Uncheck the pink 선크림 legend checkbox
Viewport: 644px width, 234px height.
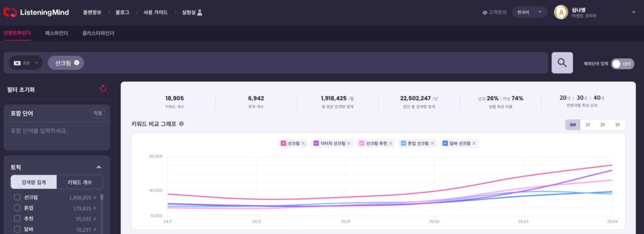pyautogui.click(x=284, y=143)
